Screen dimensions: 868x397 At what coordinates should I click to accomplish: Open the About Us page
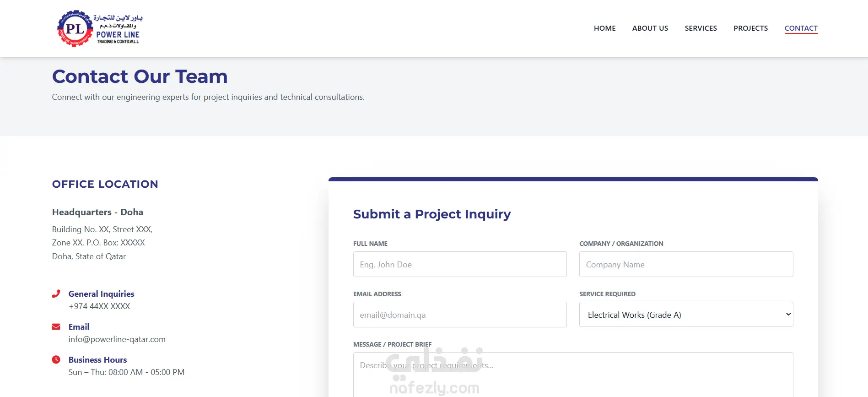click(650, 28)
